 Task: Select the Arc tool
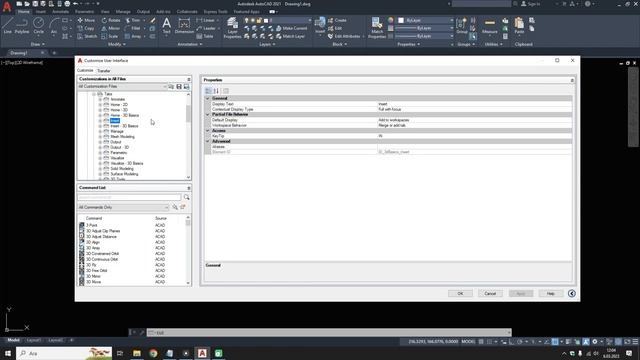point(54,25)
